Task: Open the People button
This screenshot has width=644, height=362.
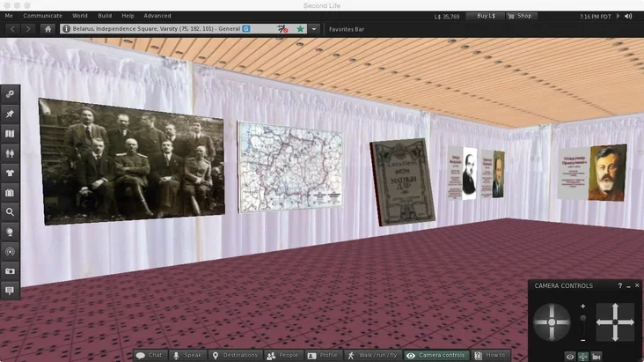Action: [282, 356]
